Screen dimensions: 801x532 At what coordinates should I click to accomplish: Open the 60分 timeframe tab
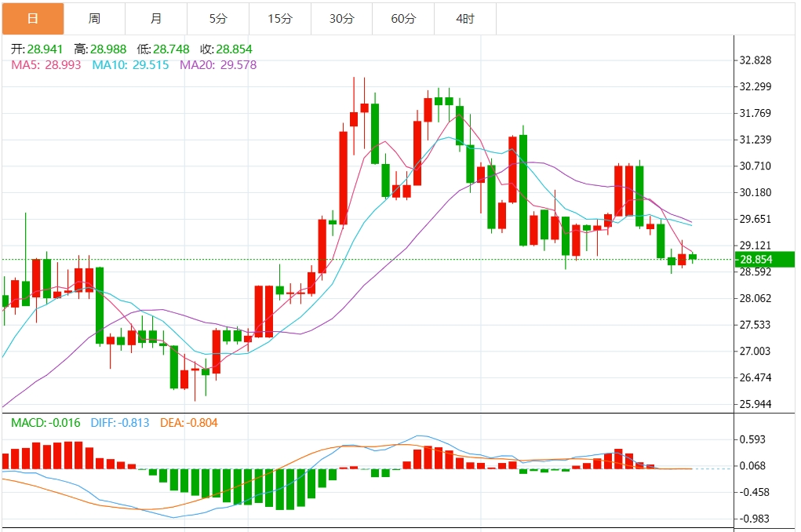point(403,19)
